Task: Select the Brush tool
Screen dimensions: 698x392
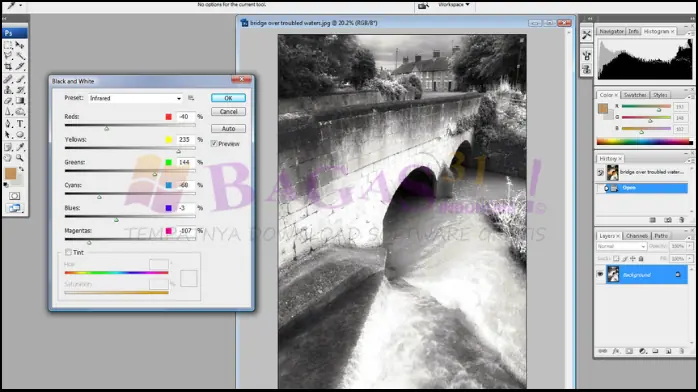Action: click(20, 79)
